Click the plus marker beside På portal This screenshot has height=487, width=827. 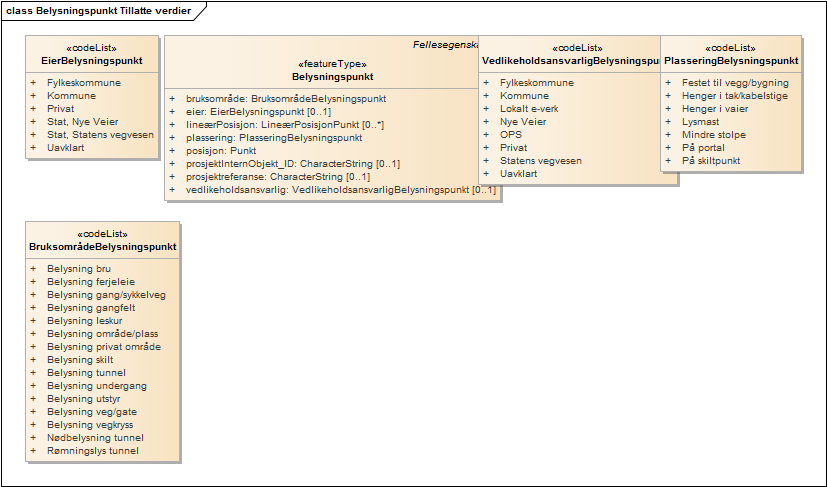click(669, 148)
